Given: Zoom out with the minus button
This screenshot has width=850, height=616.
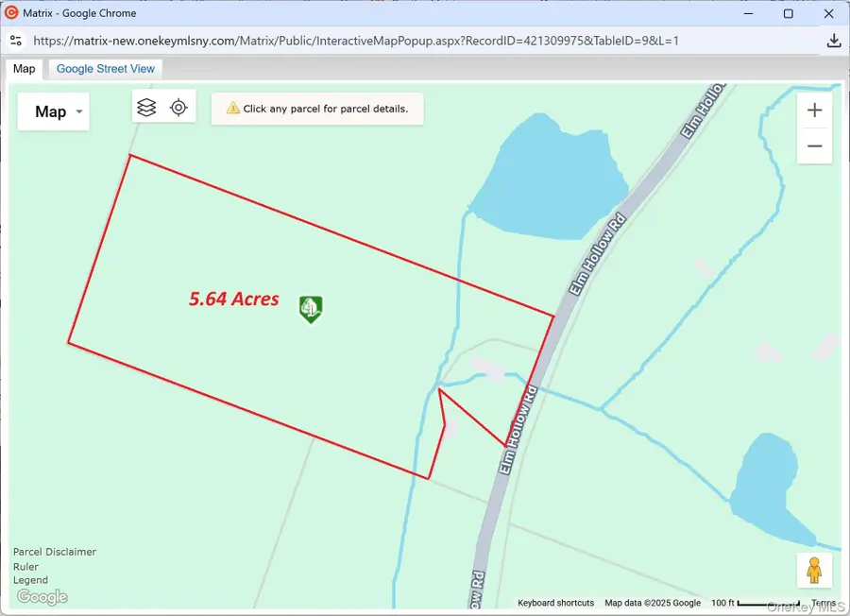Looking at the screenshot, I should (x=814, y=146).
